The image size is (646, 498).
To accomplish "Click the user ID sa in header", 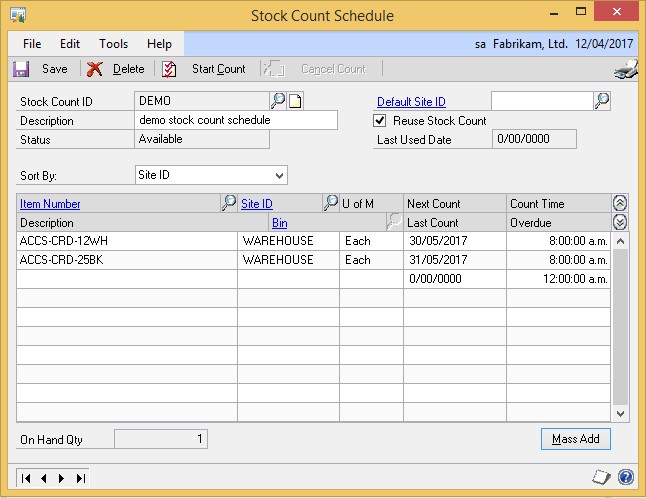I will click(480, 44).
